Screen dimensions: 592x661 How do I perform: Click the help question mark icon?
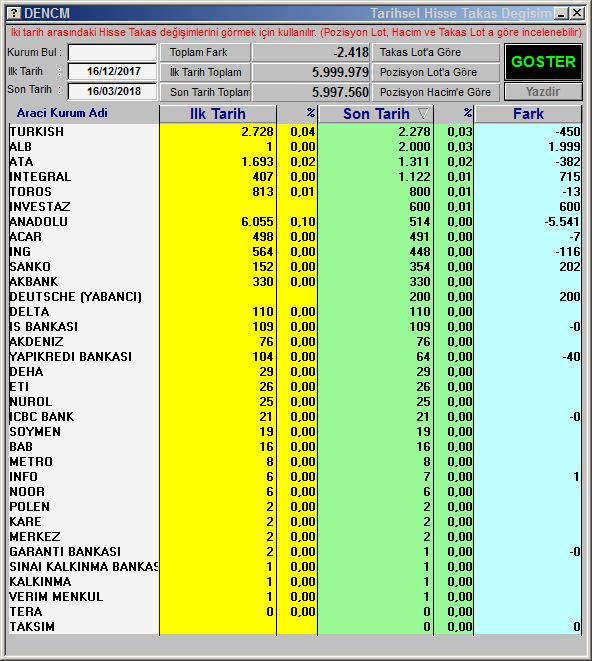point(14,13)
